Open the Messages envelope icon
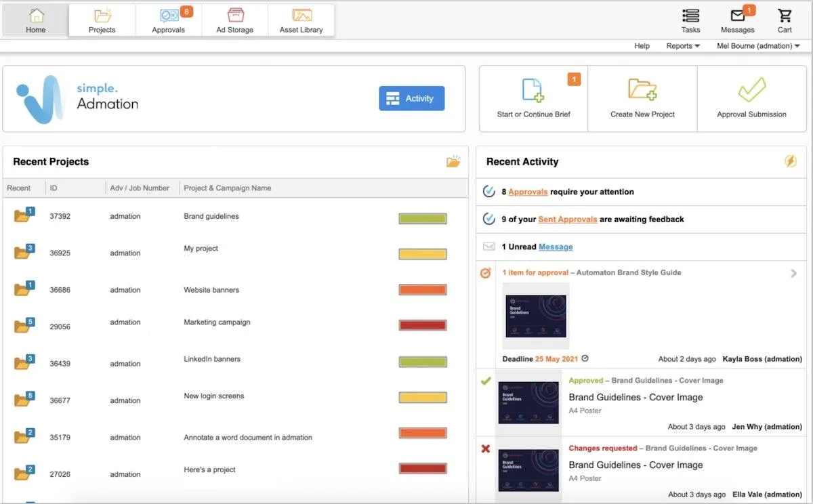813x504 pixels. point(738,16)
